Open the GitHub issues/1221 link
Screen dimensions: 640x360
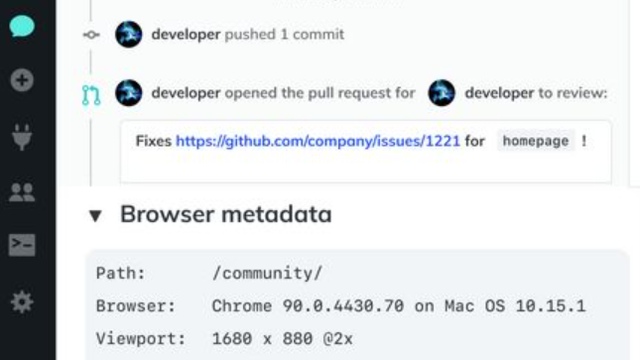tap(318, 141)
